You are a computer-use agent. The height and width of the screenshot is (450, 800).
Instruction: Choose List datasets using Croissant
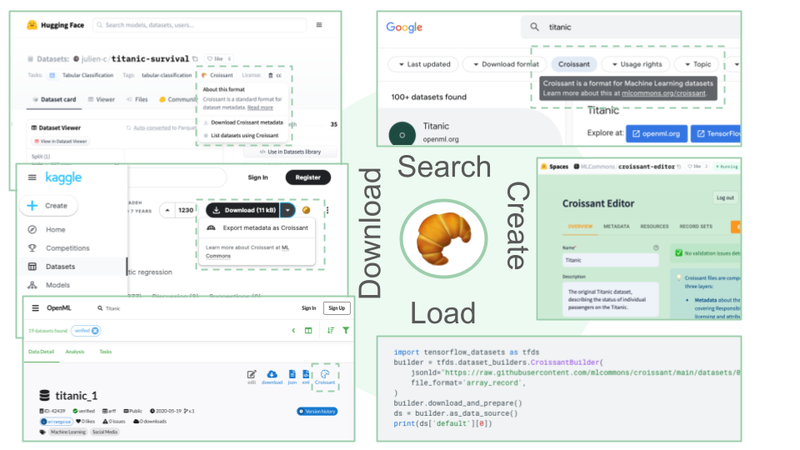[x=241, y=136]
